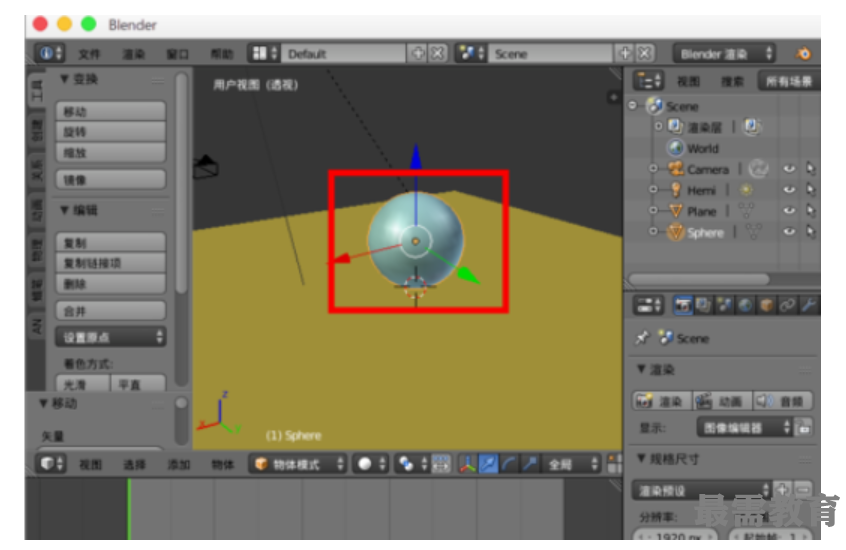This screenshot has height=550, width=846.
Task: Open the Window menu in top bar
Action: (x=178, y=54)
